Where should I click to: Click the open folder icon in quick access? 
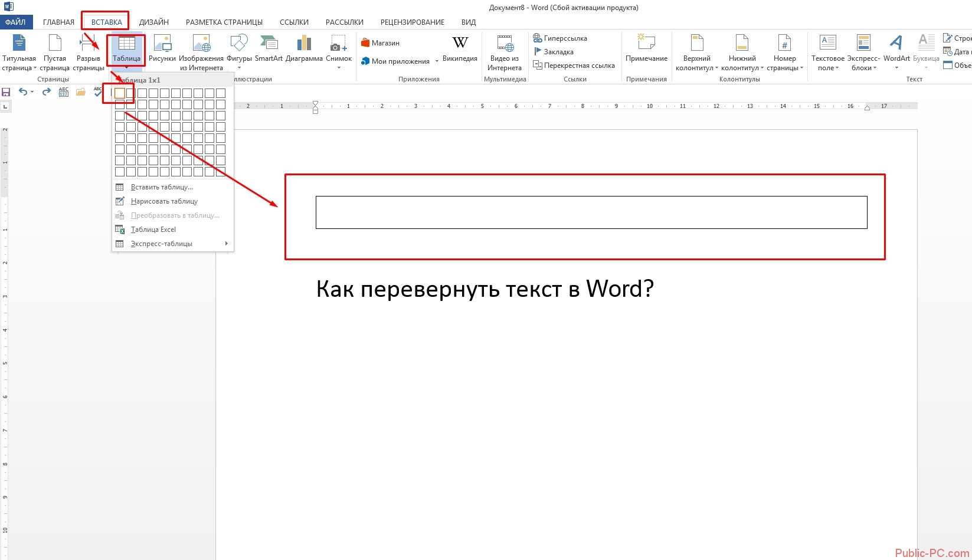pyautogui.click(x=81, y=92)
